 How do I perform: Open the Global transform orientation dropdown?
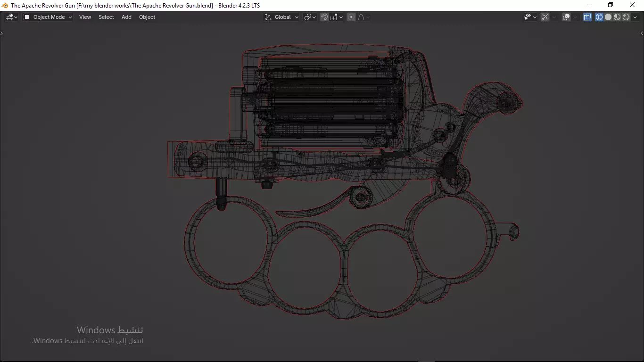(282, 17)
